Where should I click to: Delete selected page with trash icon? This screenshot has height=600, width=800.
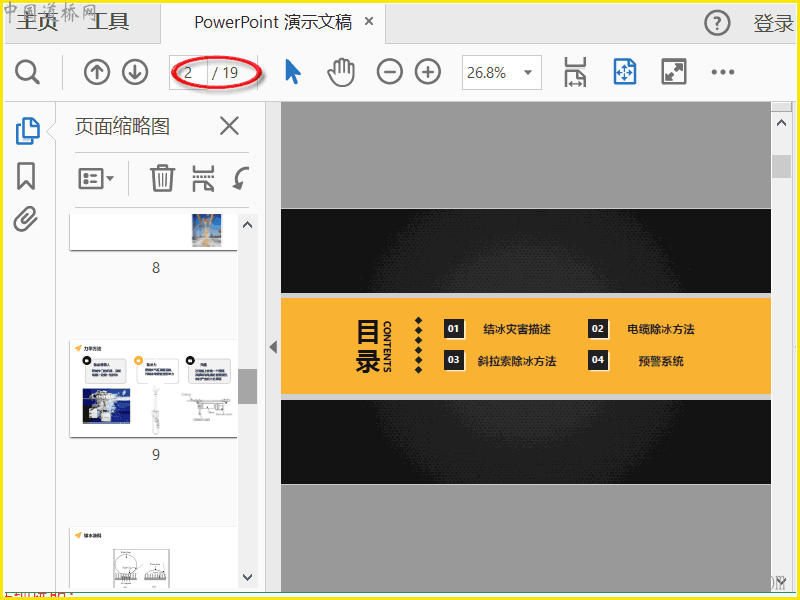pyautogui.click(x=162, y=178)
